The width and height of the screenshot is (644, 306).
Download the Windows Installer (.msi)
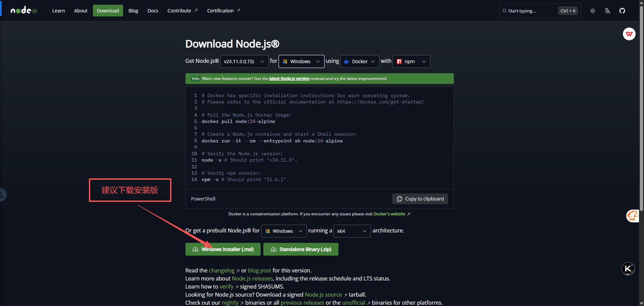coord(223,249)
